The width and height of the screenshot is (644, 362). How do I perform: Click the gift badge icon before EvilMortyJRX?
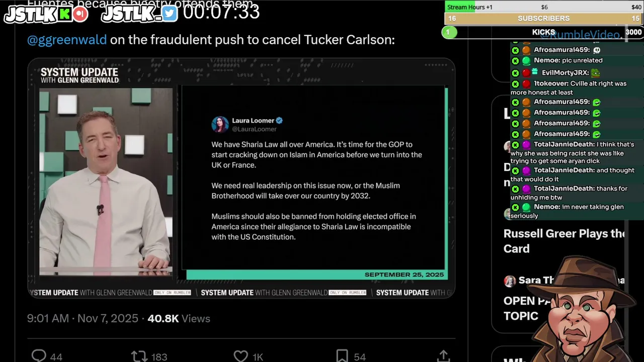click(x=535, y=72)
